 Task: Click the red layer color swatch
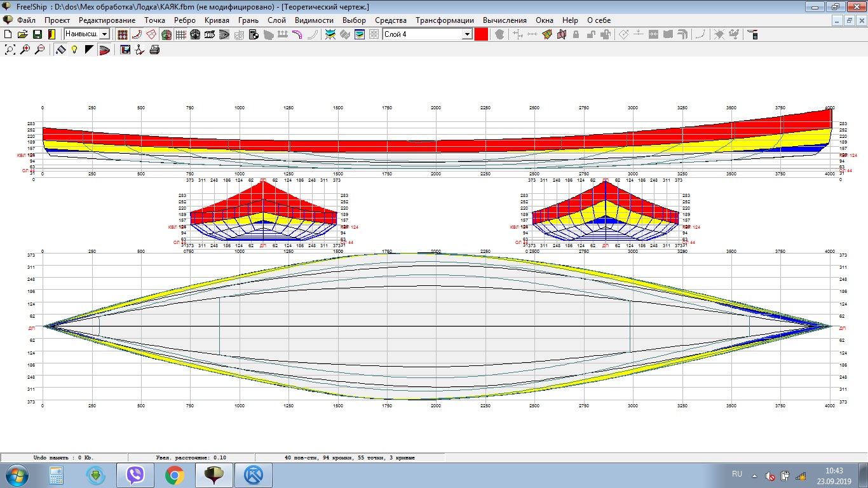pyautogui.click(x=481, y=34)
